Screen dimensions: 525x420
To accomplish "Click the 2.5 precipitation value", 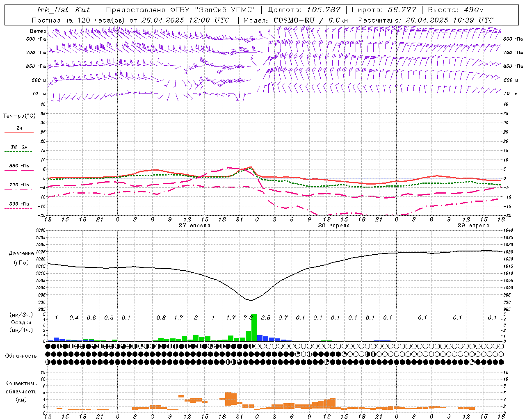I will pos(266,317).
